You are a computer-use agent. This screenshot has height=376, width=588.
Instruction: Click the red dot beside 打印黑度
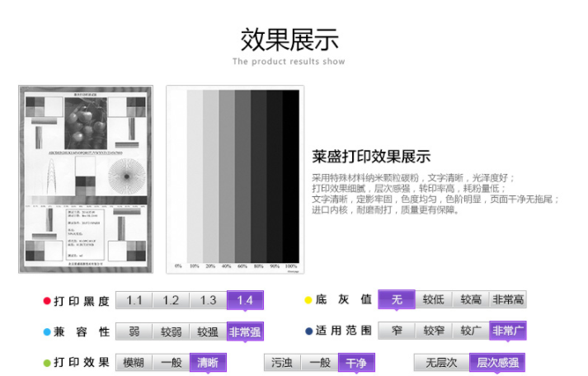tap(47, 301)
